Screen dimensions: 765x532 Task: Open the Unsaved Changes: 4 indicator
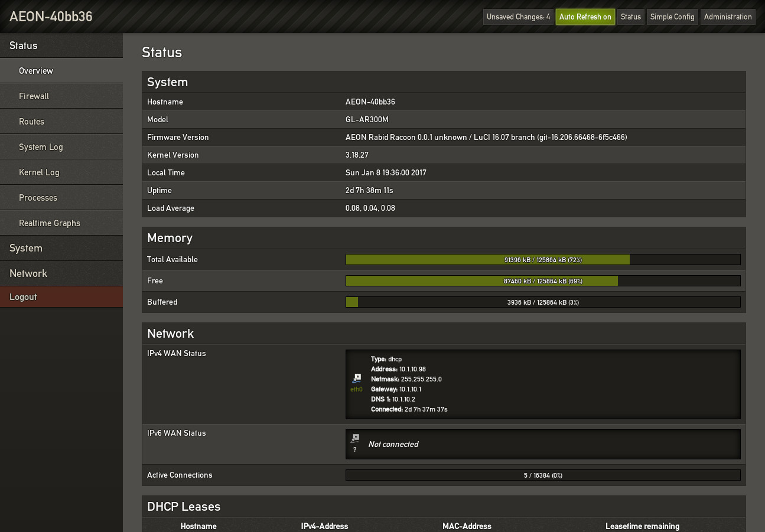pyautogui.click(x=518, y=17)
